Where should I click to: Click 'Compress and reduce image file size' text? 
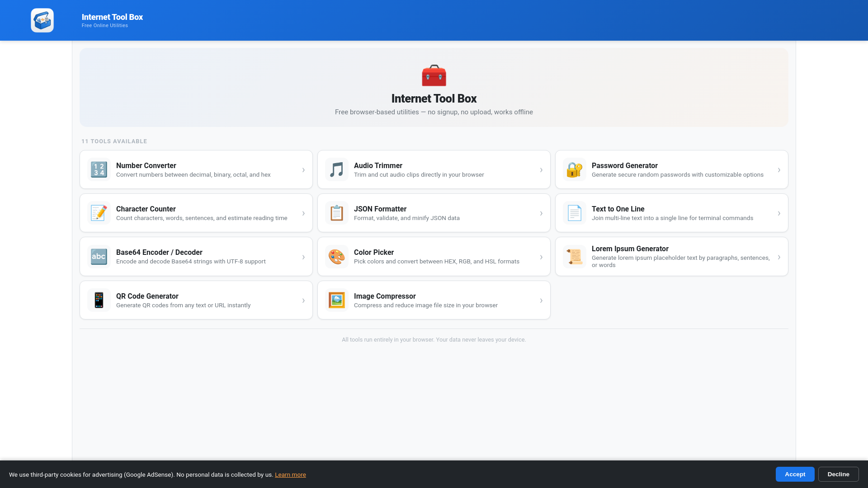(x=425, y=305)
